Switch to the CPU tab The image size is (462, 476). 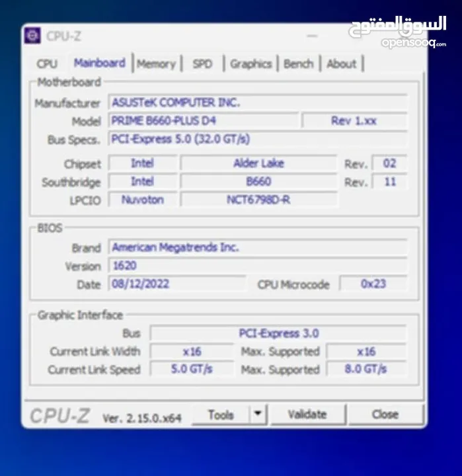coord(47,63)
